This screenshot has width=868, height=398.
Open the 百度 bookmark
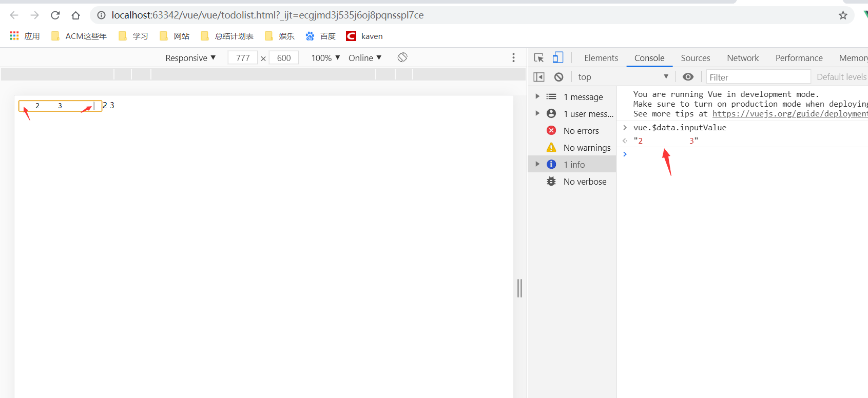(321, 36)
